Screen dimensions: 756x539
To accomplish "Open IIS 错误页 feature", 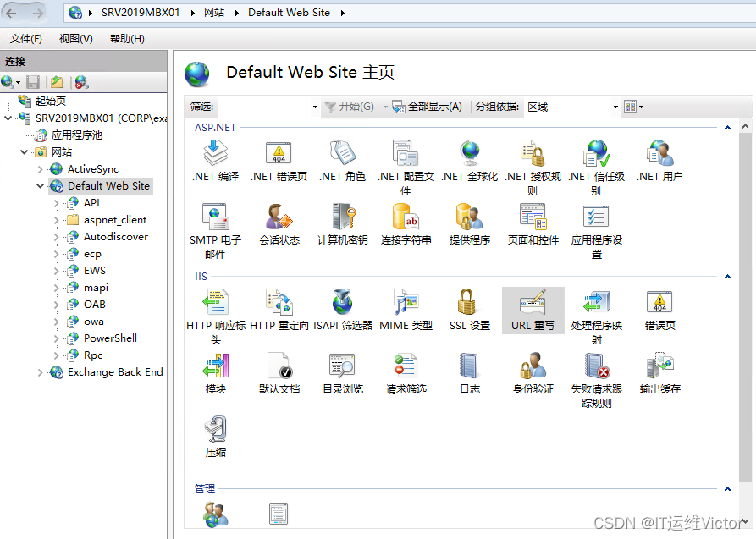I will 659,310.
